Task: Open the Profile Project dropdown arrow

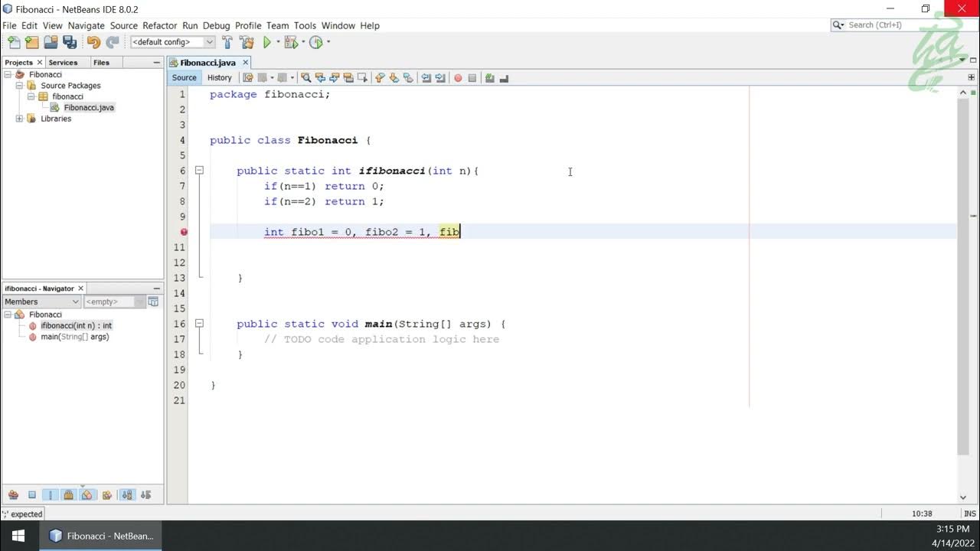Action: point(328,42)
